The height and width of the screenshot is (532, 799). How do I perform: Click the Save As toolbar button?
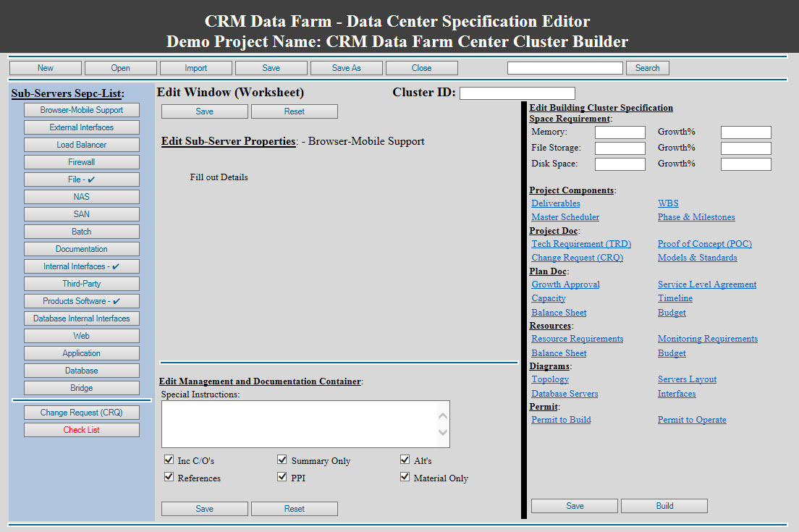pos(346,67)
